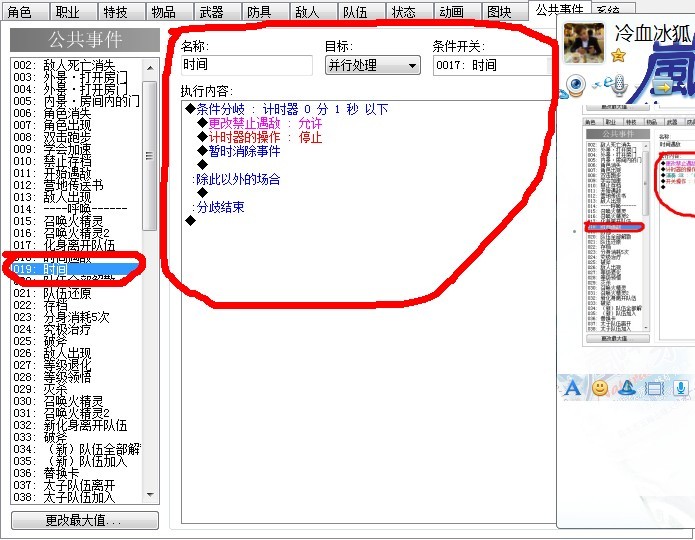Select the 更改禁止遇敌 允许 command
695x540 pixels.
[260, 123]
